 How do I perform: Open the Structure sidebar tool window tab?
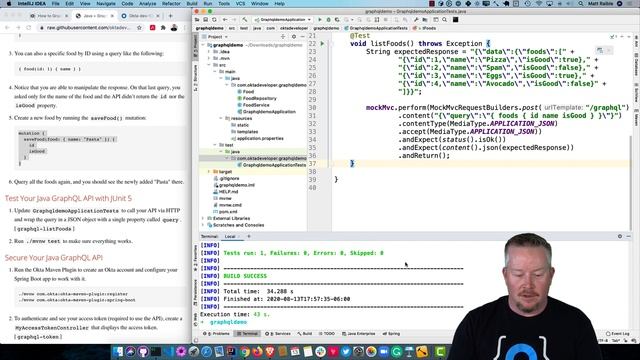195,77
